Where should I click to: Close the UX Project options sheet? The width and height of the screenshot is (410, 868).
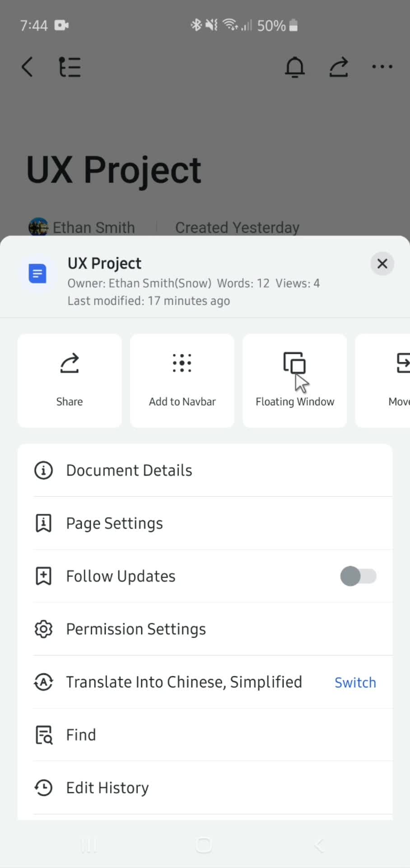coord(382,264)
